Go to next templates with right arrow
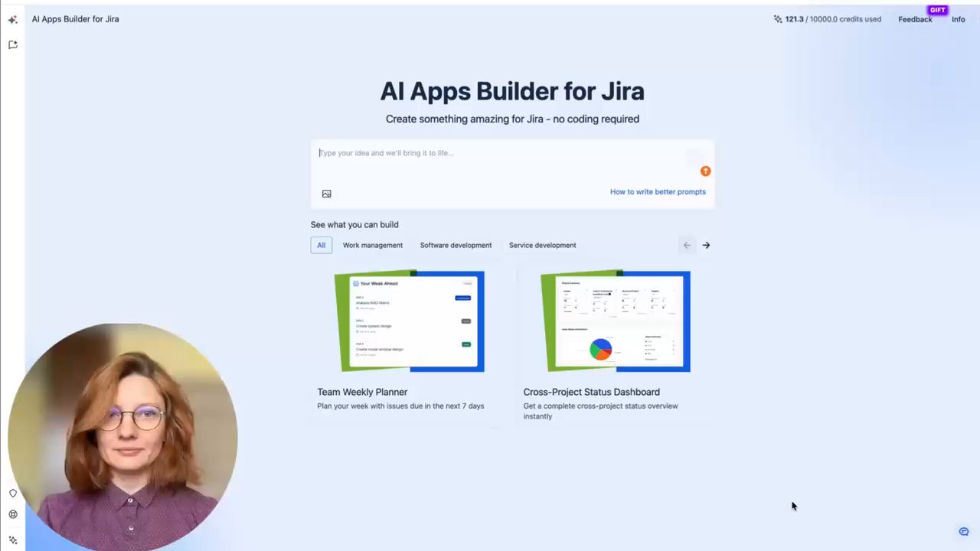The height and width of the screenshot is (551, 980). (706, 246)
